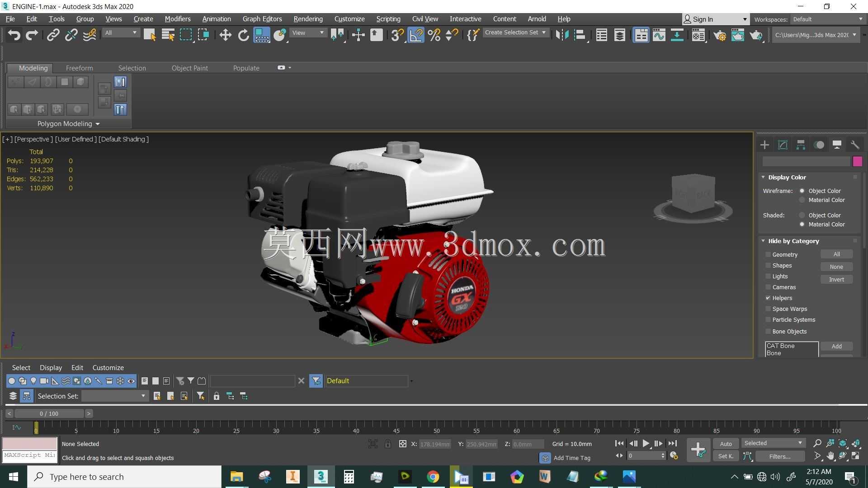Select Wireframe Material Color radio button
The image size is (868, 488).
tap(802, 200)
